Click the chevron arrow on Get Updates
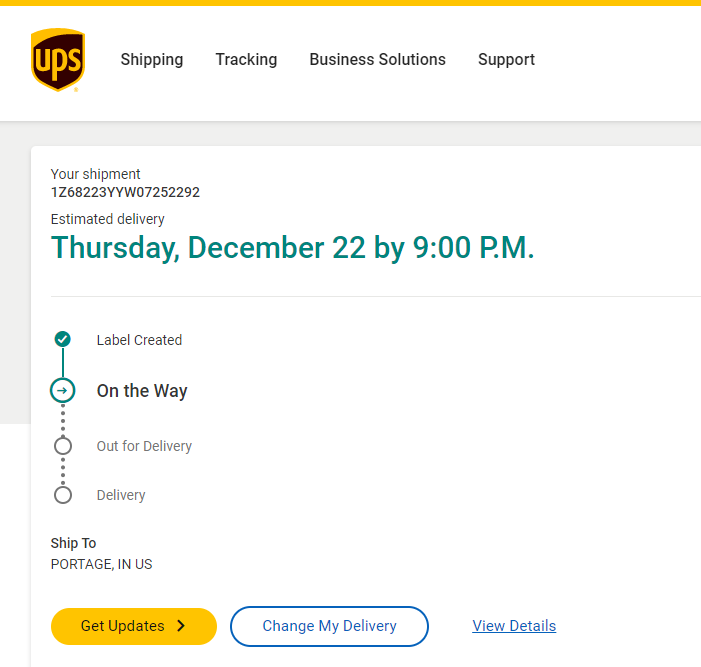This screenshot has height=667, width=701. pos(181,626)
